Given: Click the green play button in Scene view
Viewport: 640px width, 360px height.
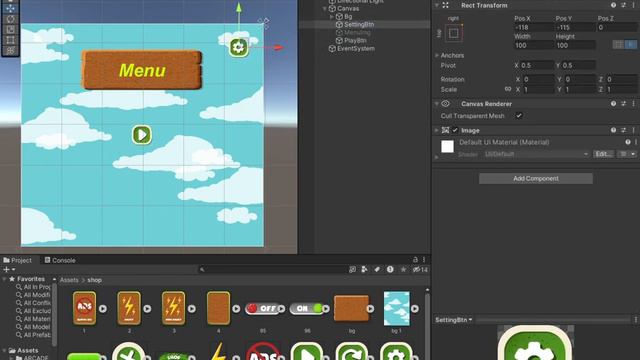Looking at the screenshot, I should [142, 135].
